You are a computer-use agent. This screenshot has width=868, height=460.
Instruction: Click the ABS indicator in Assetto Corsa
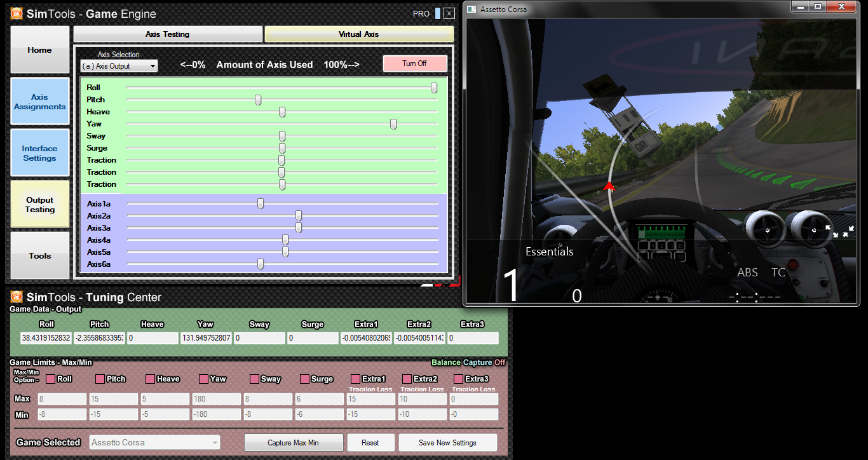point(747,273)
